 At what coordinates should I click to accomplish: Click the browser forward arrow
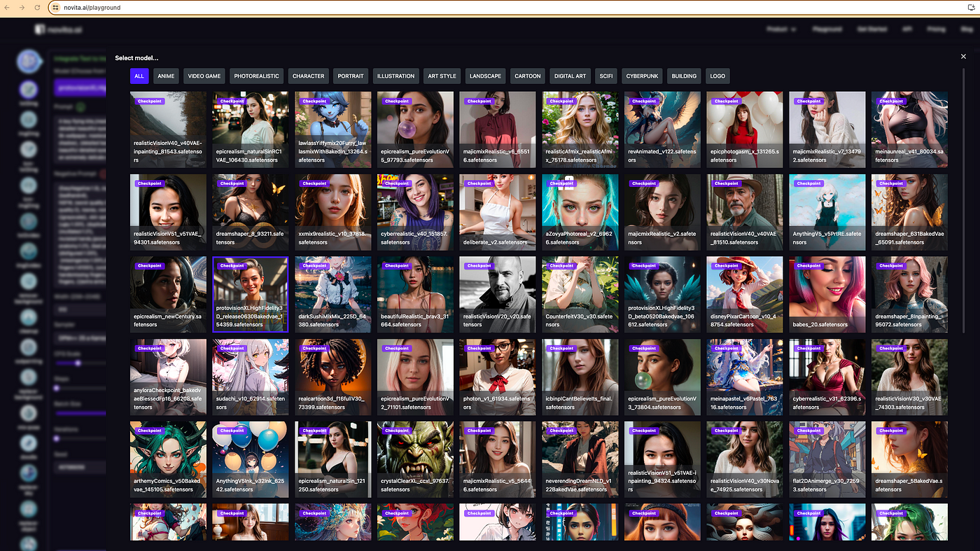(23, 8)
